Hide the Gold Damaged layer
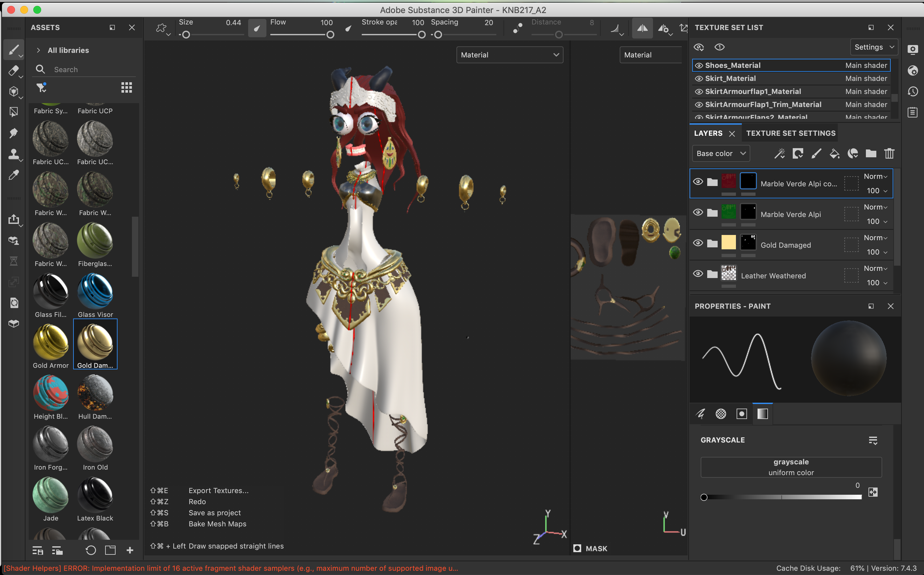 click(x=698, y=243)
